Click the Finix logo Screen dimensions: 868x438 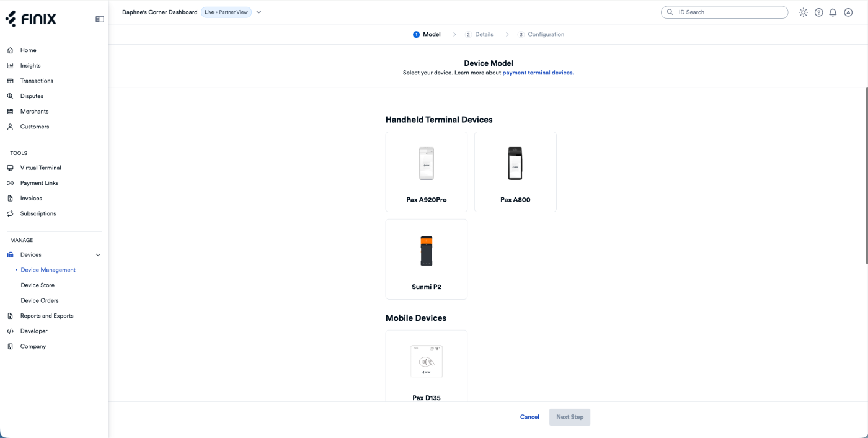(x=31, y=19)
